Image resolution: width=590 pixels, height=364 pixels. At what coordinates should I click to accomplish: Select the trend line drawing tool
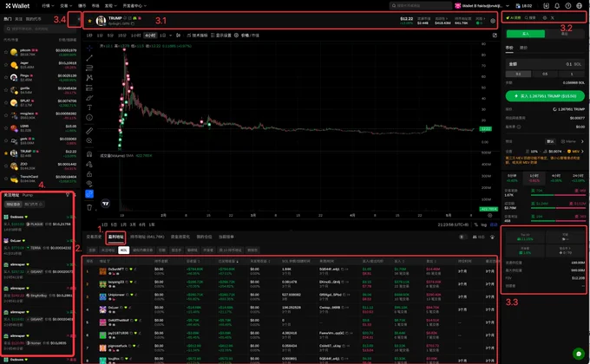click(x=89, y=58)
